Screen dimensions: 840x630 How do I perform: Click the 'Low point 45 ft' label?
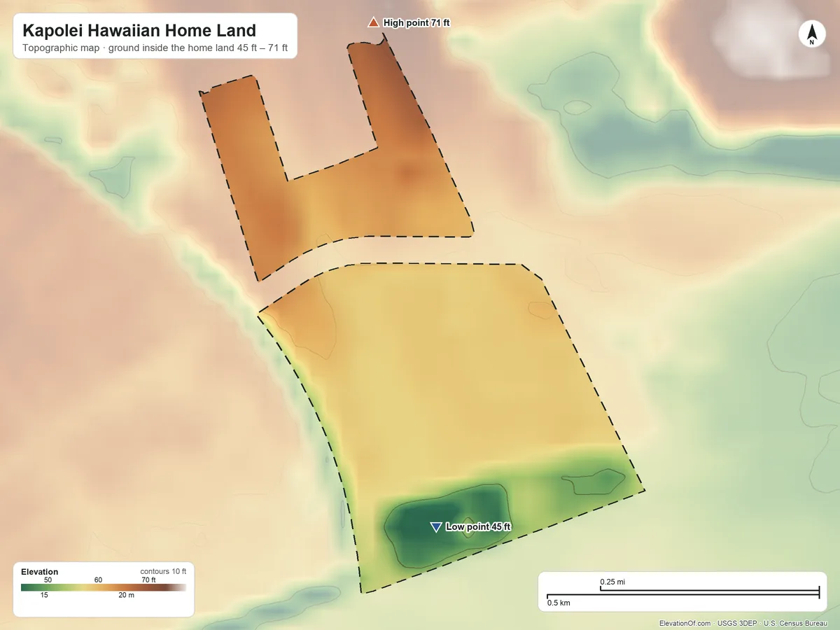pyautogui.click(x=479, y=526)
